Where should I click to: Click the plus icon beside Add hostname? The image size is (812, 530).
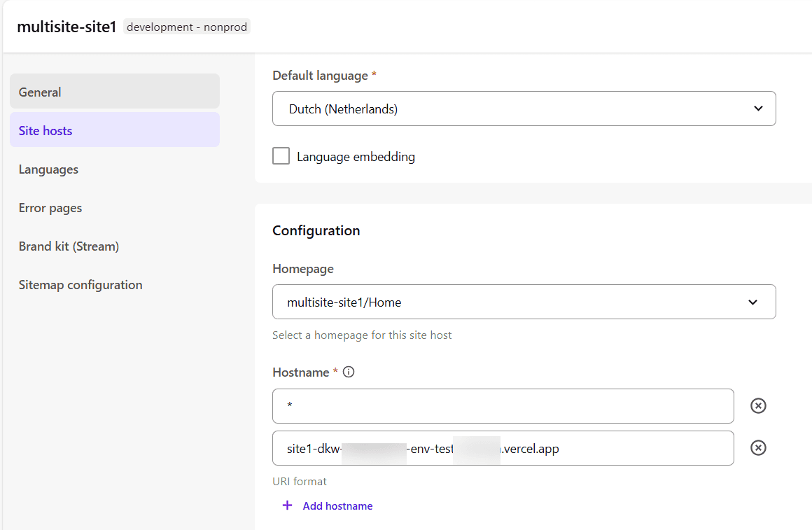pos(288,505)
